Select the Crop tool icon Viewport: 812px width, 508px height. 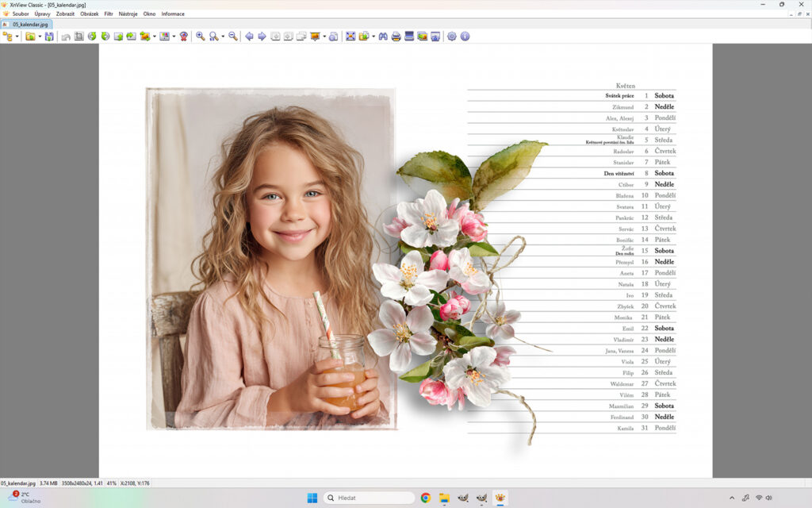[x=79, y=37]
